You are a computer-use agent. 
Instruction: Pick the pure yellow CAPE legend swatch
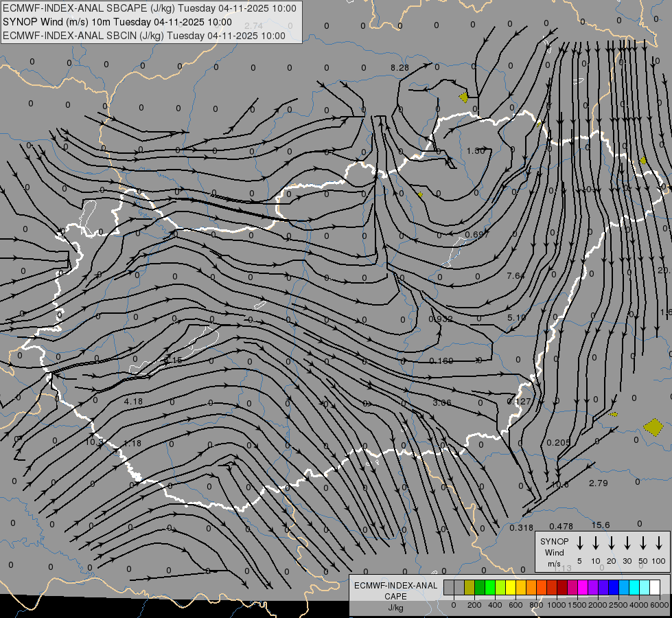click(x=511, y=587)
